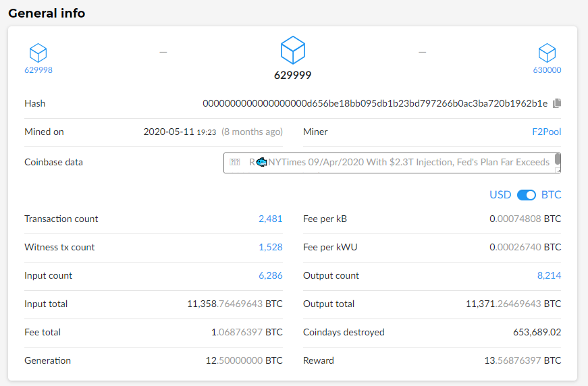Viewport: 588px width, 386px height.
Task: Open block number 630000 link
Action: 547,70
